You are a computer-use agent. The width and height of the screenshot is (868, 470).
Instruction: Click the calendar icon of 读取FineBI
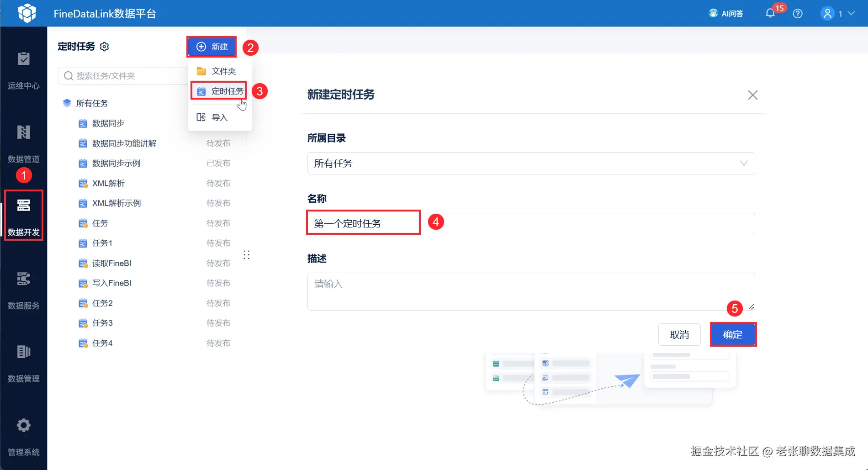[x=83, y=263]
